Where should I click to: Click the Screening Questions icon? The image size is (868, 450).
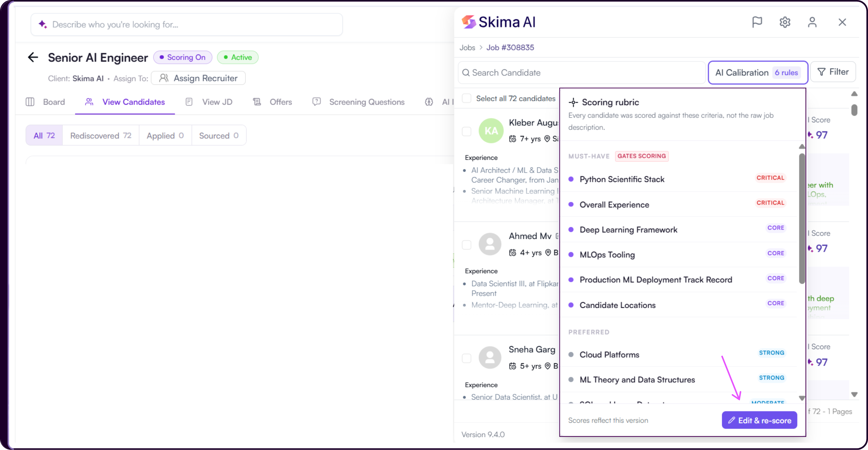tap(316, 102)
